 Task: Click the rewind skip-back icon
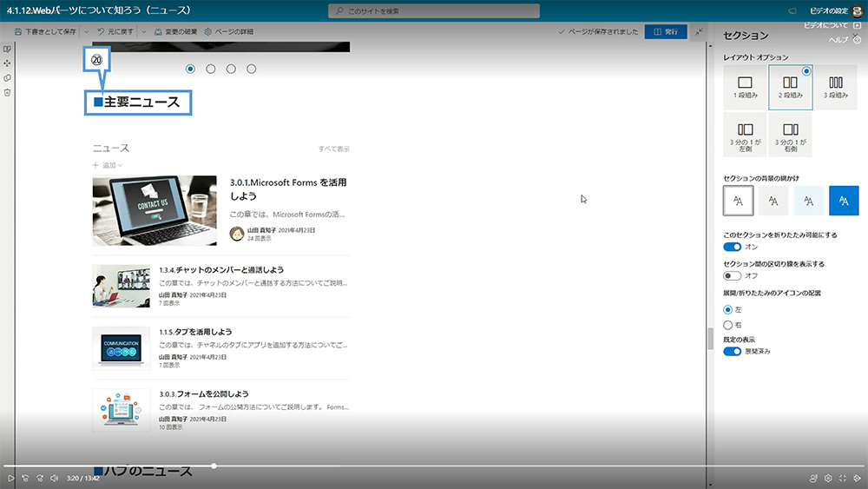(x=25, y=478)
